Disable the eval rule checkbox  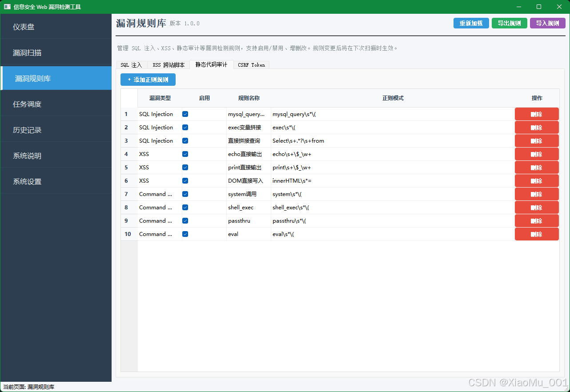(185, 234)
